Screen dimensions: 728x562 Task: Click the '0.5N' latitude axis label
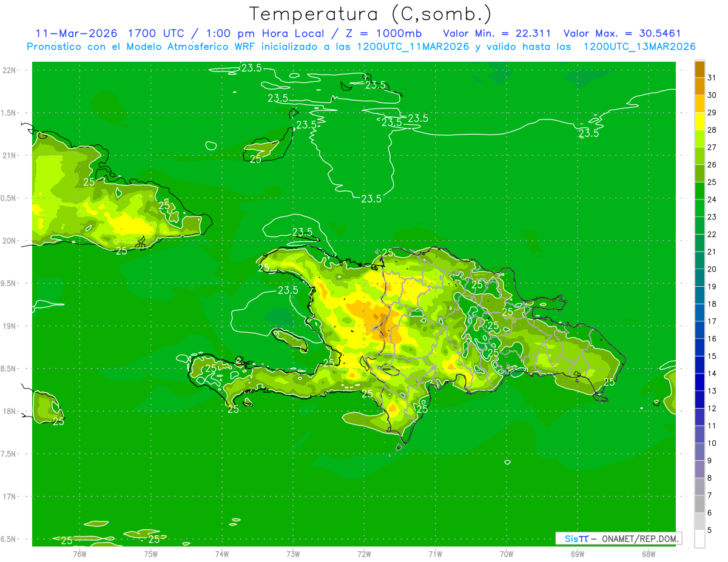pos(9,198)
